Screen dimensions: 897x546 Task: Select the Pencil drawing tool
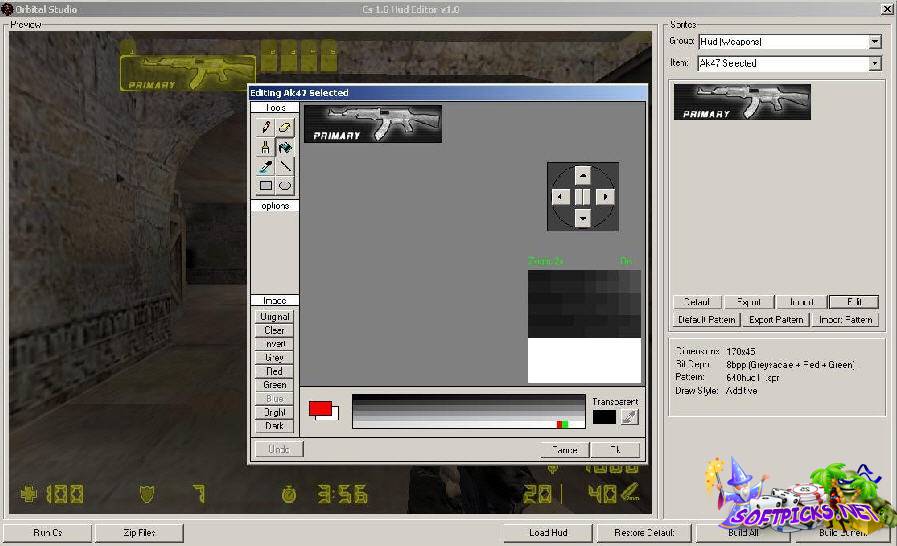pos(266,127)
